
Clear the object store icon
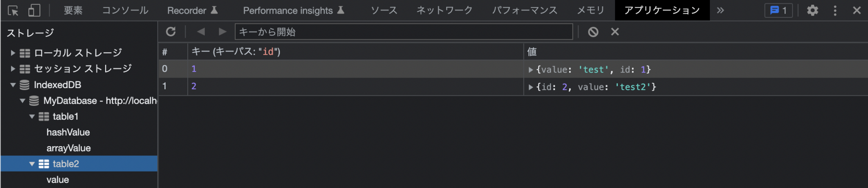click(593, 32)
